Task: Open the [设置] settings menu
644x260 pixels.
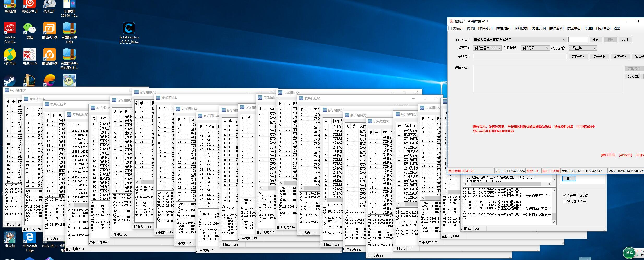Action: (589, 28)
